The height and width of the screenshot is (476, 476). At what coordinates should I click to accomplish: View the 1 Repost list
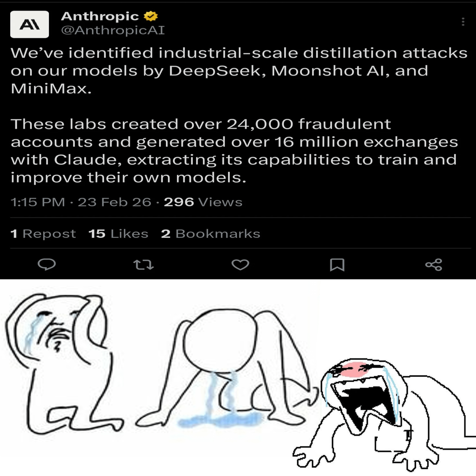point(43,234)
